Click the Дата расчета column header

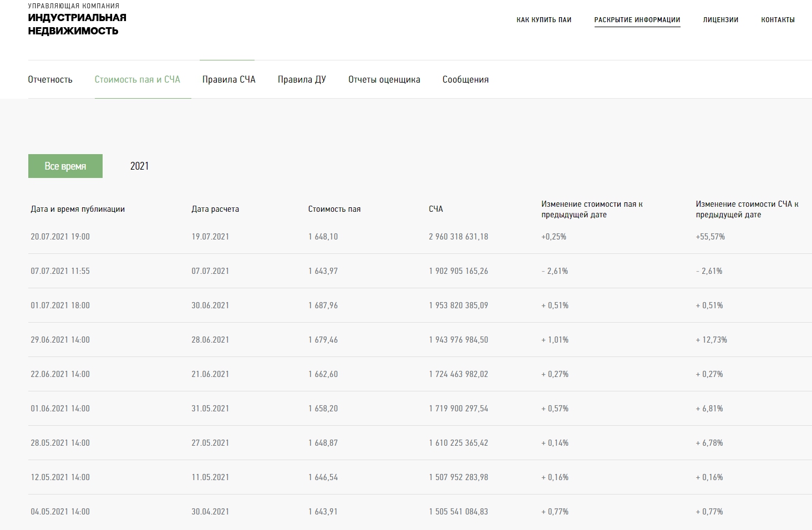(x=215, y=210)
